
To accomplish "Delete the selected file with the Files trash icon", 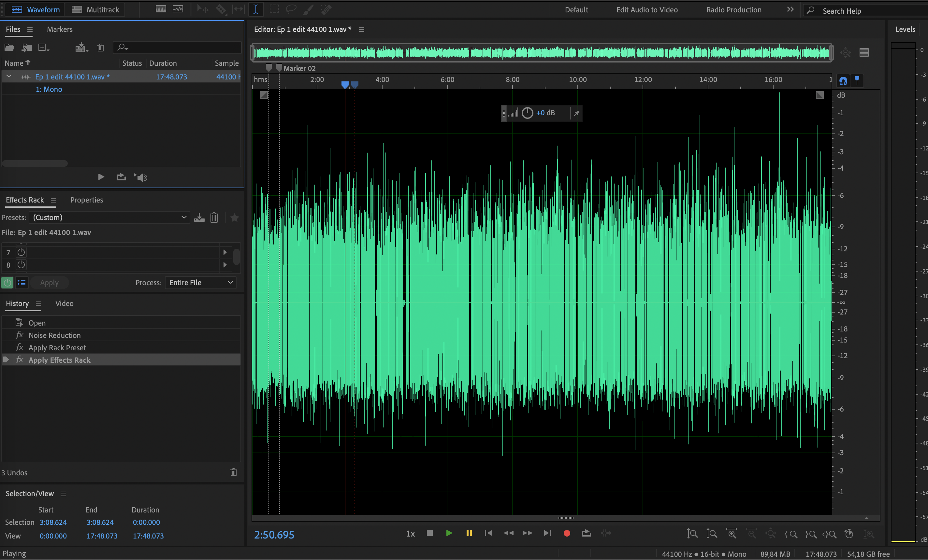I will 101,48.
